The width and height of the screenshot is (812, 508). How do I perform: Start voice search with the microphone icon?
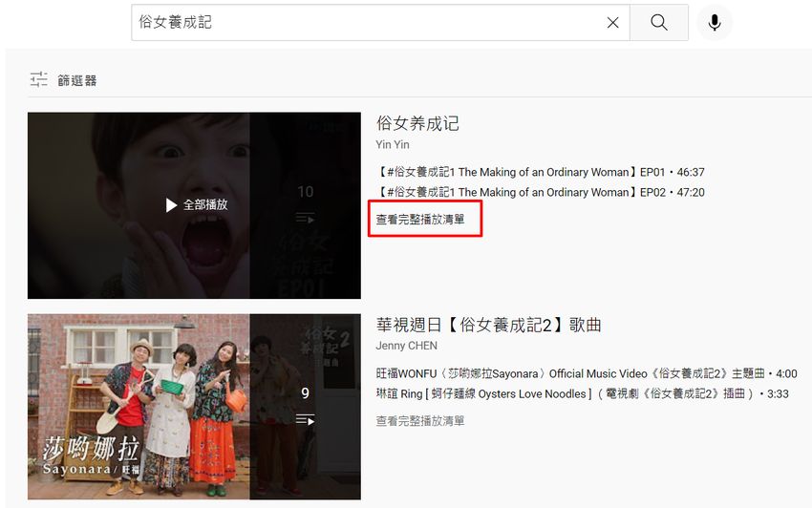point(714,23)
